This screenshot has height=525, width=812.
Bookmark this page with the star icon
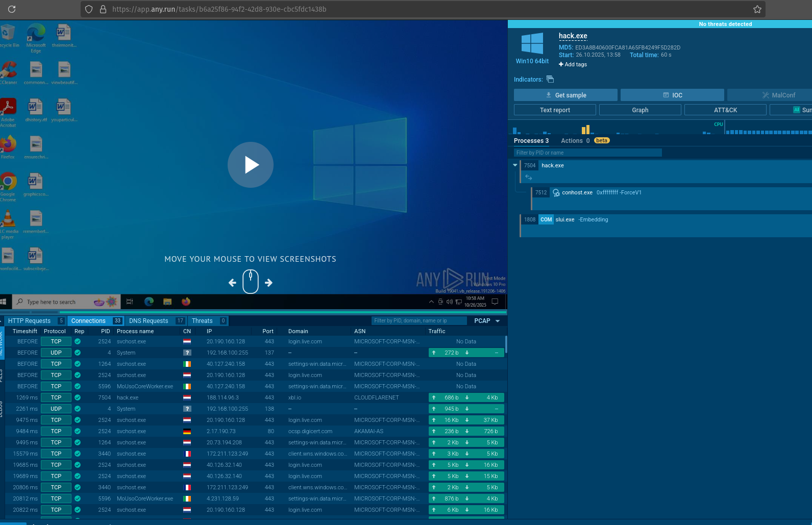(x=757, y=9)
